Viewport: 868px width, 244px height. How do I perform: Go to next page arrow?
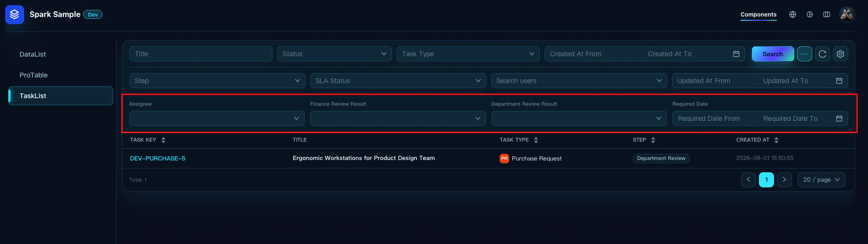(x=784, y=180)
